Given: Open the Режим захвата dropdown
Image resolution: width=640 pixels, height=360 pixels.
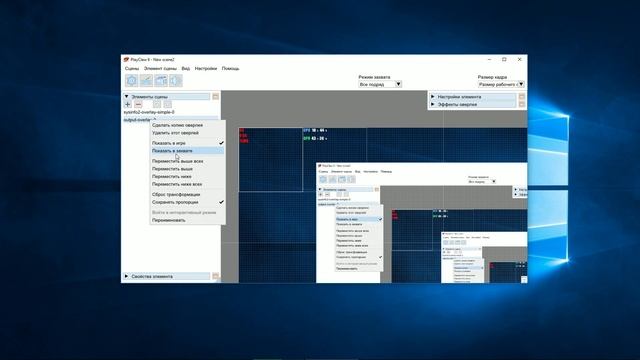Looking at the screenshot, I should 380,84.
